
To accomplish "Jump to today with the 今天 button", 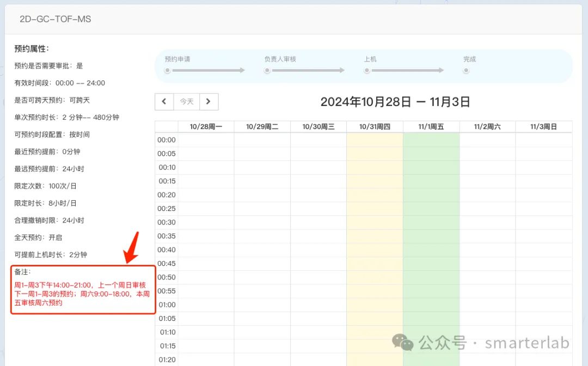I will (x=187, y=102).
